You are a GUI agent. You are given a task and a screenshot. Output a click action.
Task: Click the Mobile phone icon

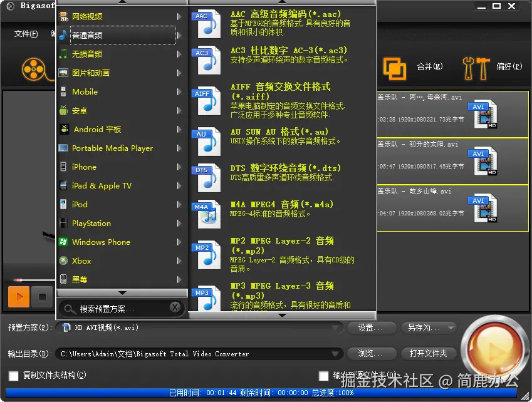pos(63,91)
